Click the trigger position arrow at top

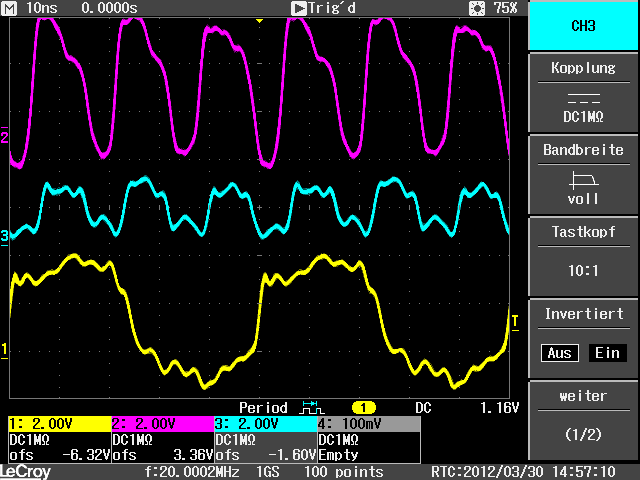point(259,20)
